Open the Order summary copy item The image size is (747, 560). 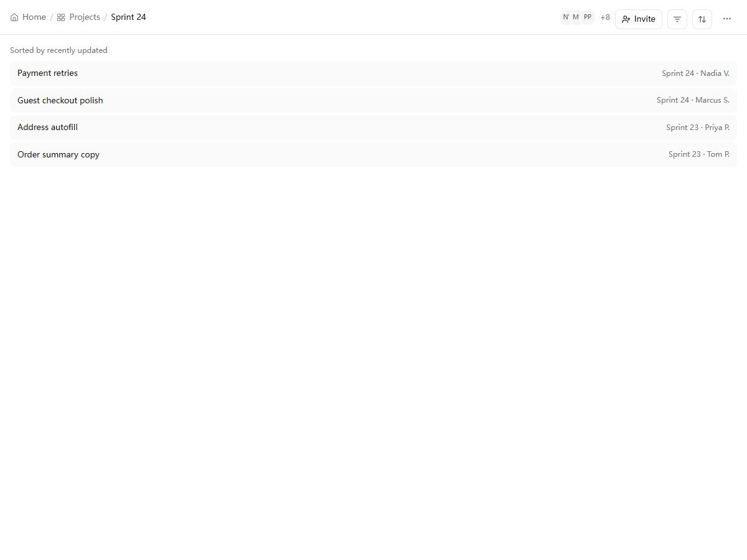coord(374,154)
